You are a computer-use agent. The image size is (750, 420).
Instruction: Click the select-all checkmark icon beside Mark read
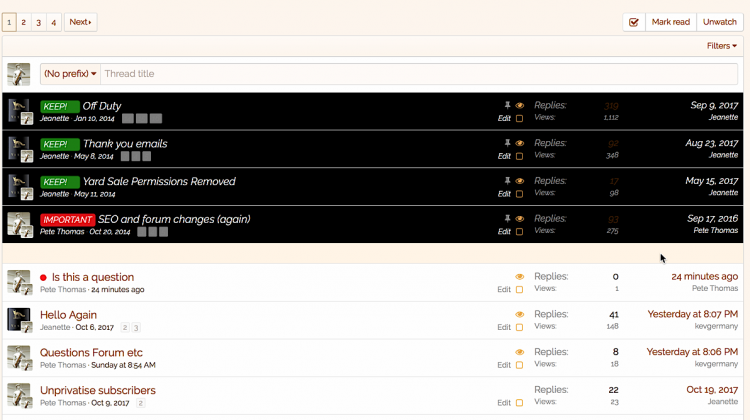pyautogui.click(x=633, y=22)
